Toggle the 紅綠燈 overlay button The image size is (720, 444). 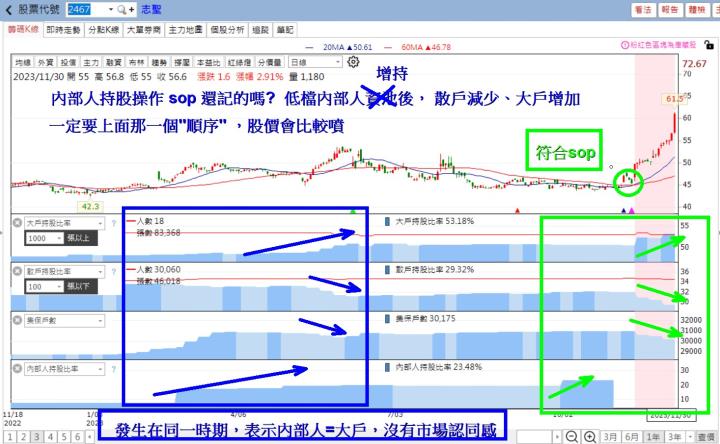pos(239,62)
